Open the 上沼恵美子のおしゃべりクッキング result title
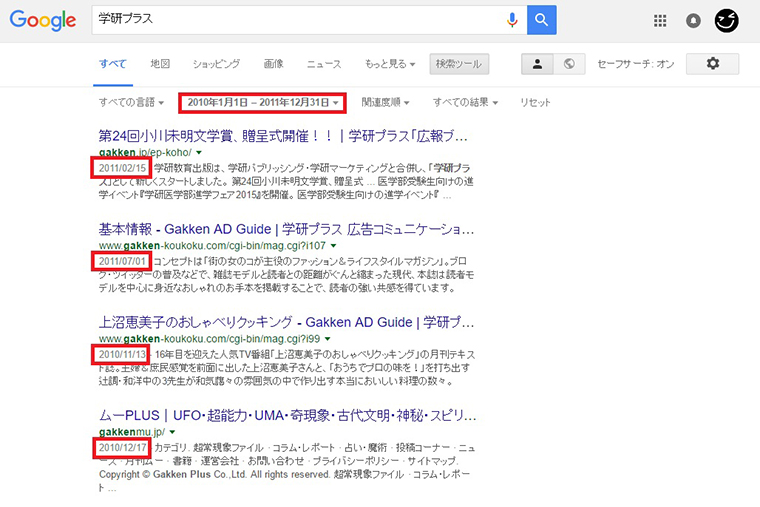This screenshot has width=760, height=507. point(286,322)
